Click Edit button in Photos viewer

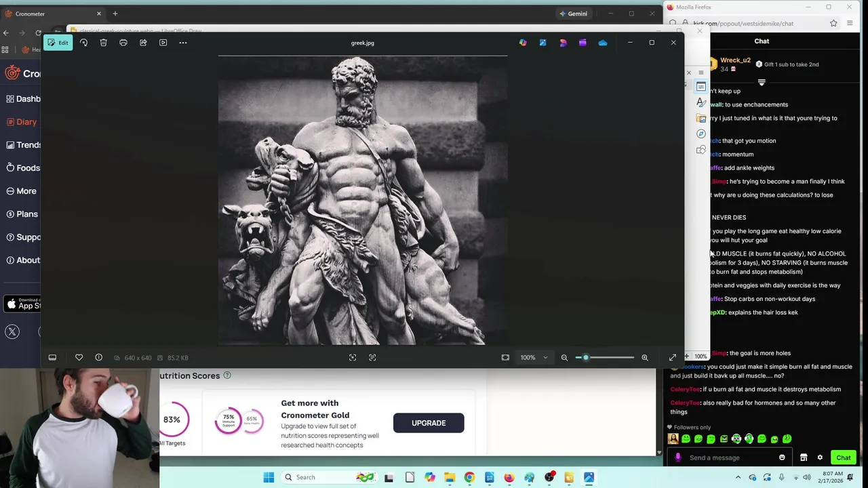58,43
